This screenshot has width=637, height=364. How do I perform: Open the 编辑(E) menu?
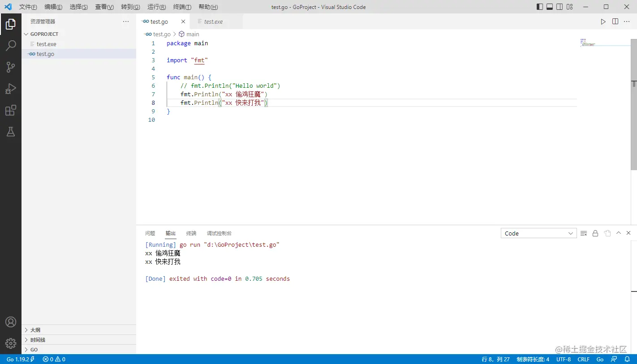[53, 7]
